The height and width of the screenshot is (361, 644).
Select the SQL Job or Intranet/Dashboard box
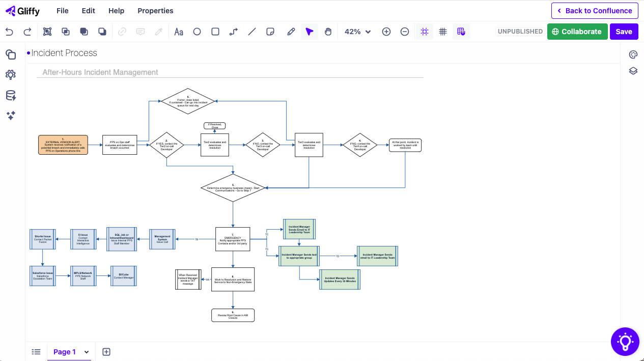click(x=122, y=239)
